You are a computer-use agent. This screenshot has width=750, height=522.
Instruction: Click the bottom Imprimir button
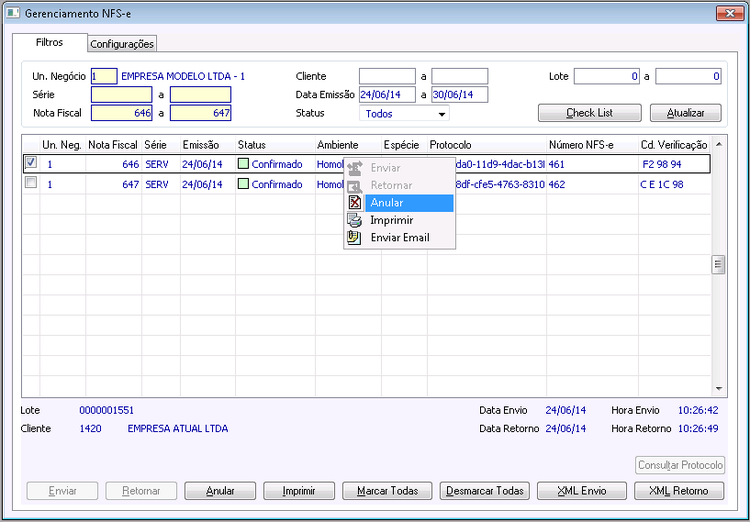tap(299, 491)
